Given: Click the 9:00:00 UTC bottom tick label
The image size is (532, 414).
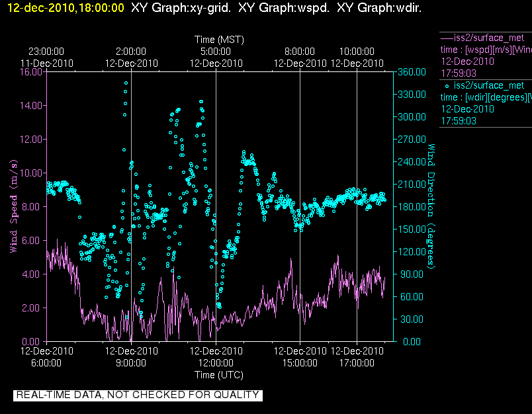Looking at the screenshot, I should pos(131,363).
